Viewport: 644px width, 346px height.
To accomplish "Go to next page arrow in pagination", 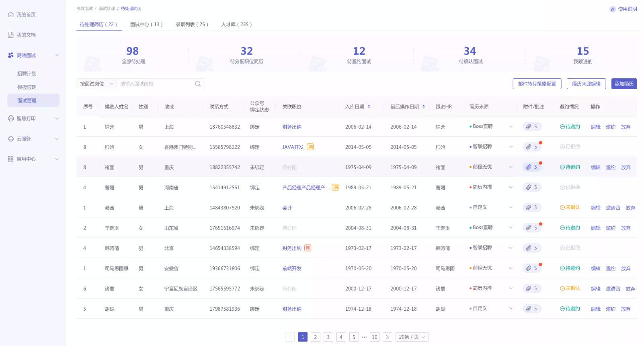I will pyautogui.click(x=387, y=337).
